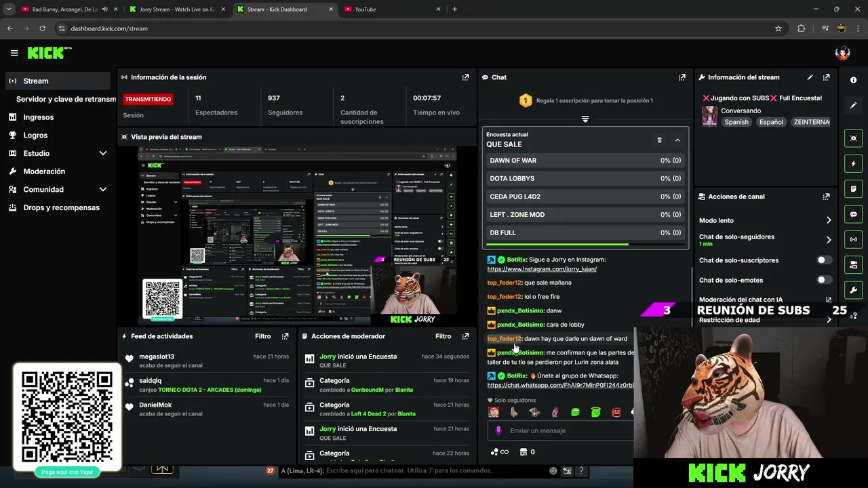Open the shop icon below chat input

click(x=523, y=452)
